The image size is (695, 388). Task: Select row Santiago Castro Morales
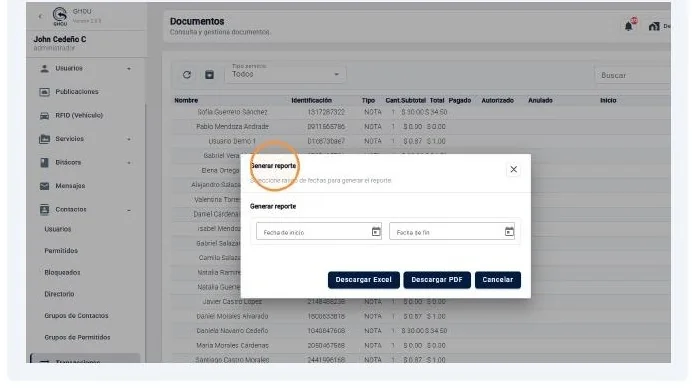421,359
